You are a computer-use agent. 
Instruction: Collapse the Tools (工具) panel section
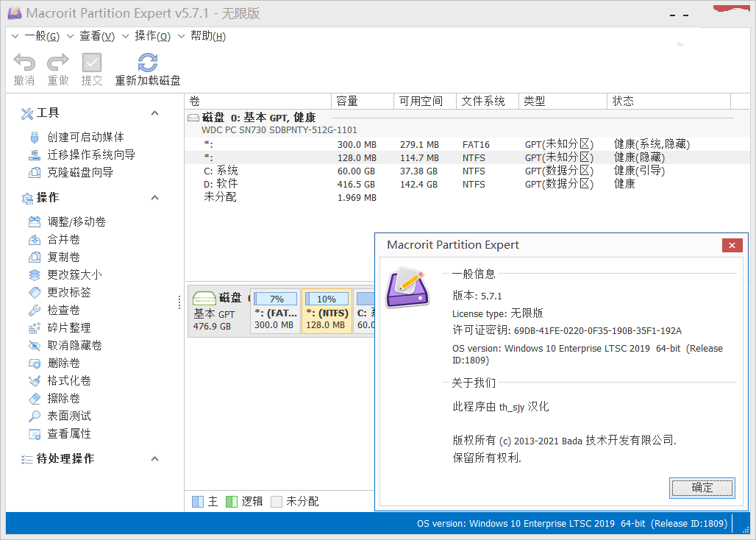pyautogui.click(x=154, y=113)
